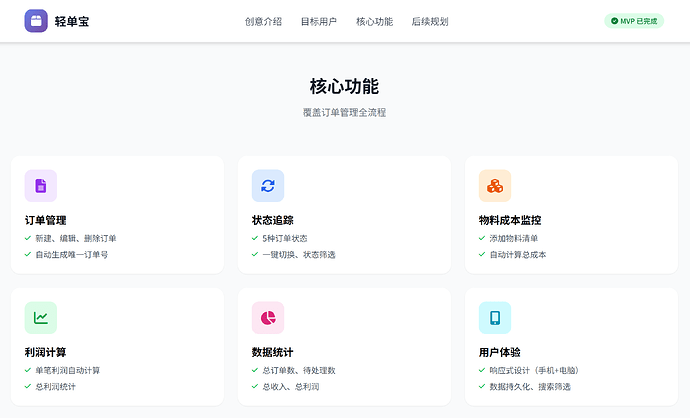Screen dimensions: 690x418
Task: Click the text 单笔利润自动计算
Action: pyautogui.click(x=68, y=370)
